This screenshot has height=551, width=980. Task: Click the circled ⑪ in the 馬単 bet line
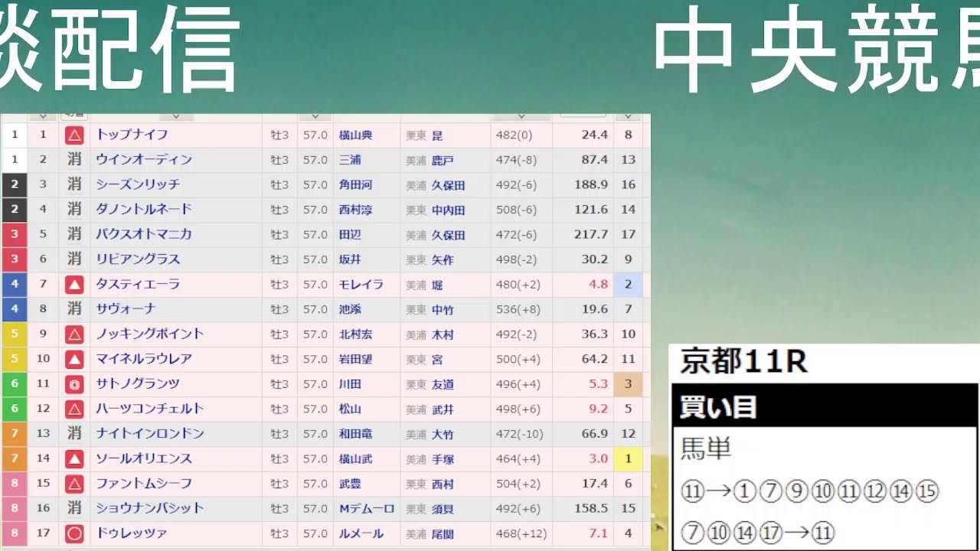[x=693, y=492]
